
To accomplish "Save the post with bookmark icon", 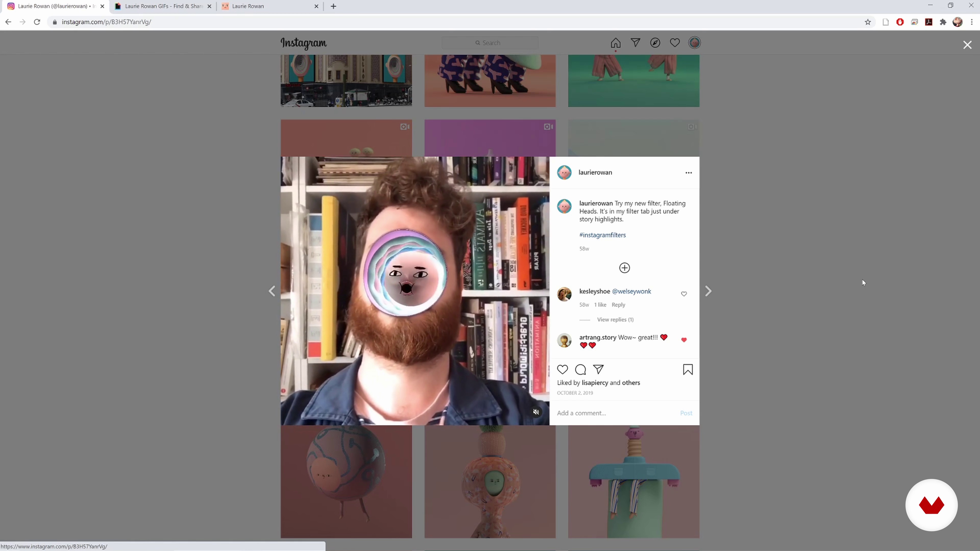I will click(x=688, y=370).
